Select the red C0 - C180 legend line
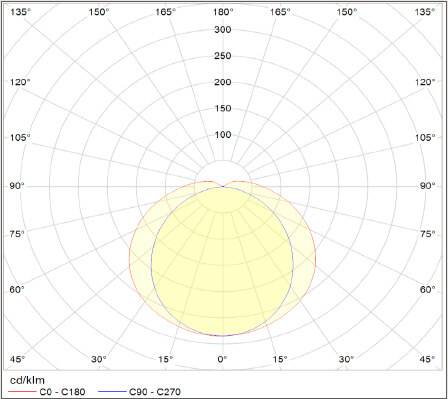The height and width of the screenshot is (399, 448). point(21,392)
